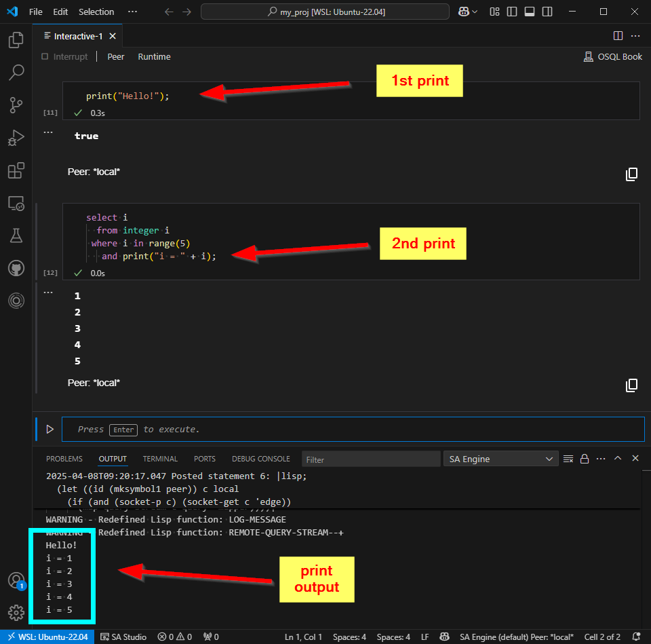
Task: Click SA Studio status bar item
Action: pos(123,637)
